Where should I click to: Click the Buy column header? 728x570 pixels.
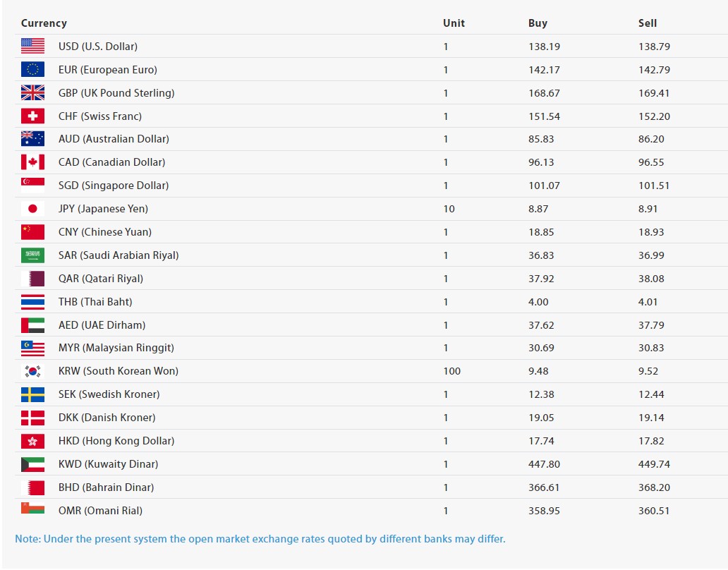pos(538,23)
